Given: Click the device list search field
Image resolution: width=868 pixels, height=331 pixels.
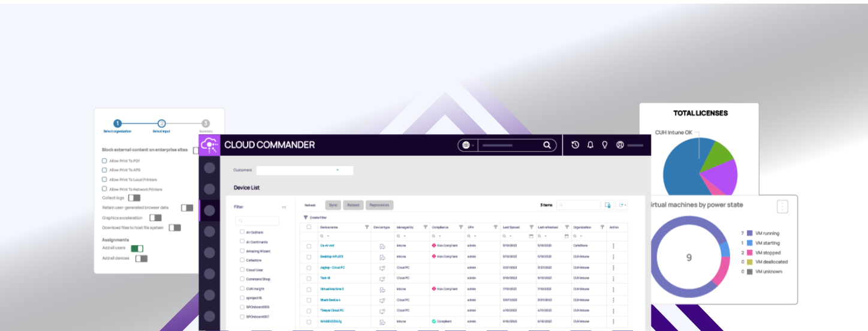Looking at the screenshot, I should [x=578, y=205].
